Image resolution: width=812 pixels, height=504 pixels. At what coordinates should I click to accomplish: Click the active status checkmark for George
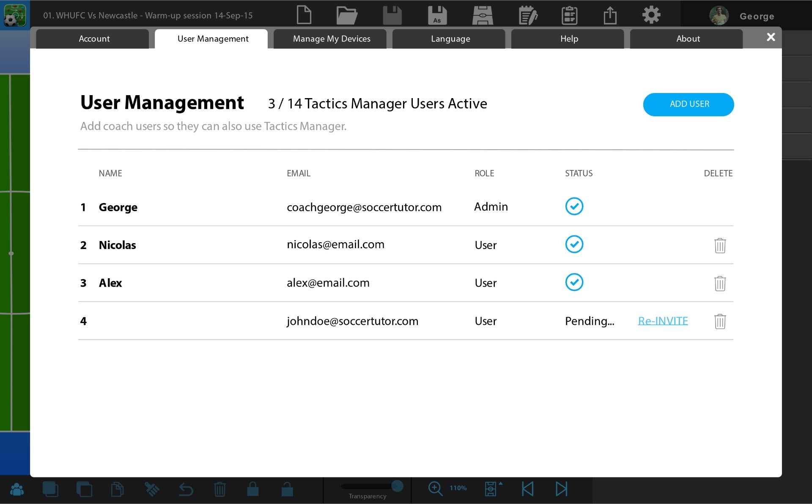click(574, 206)
